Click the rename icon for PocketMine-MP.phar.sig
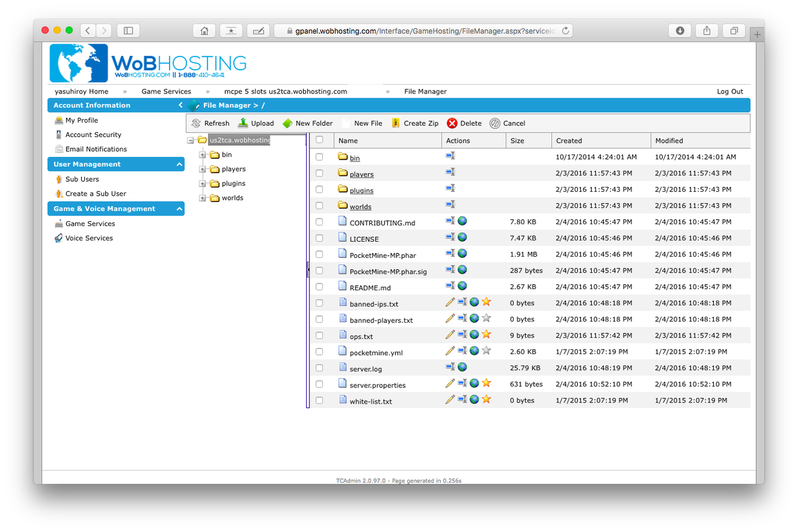The image size is (798, 532). (x=450, y=269)
